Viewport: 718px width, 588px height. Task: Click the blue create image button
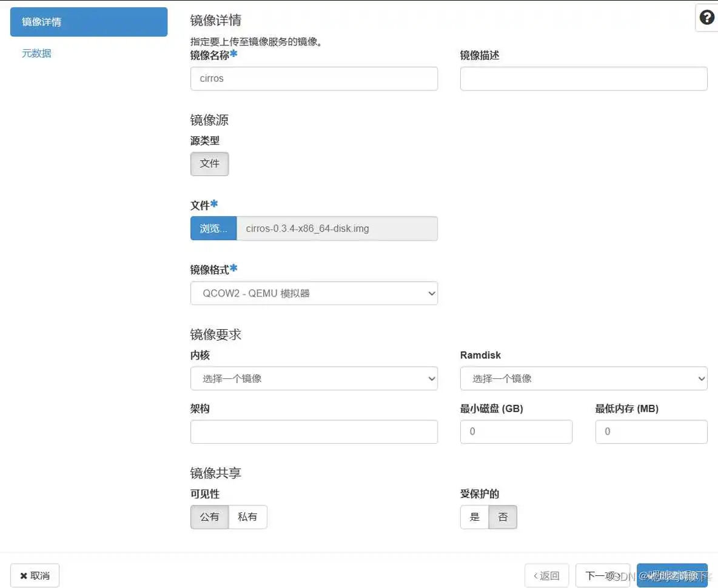point(672,575)
